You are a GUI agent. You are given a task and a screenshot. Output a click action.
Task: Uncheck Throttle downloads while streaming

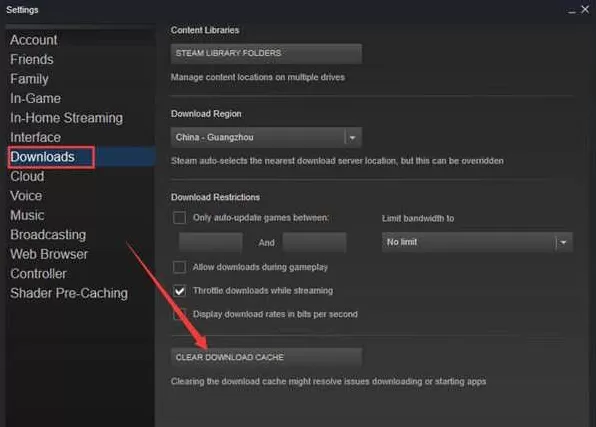(x=179, y=291)
